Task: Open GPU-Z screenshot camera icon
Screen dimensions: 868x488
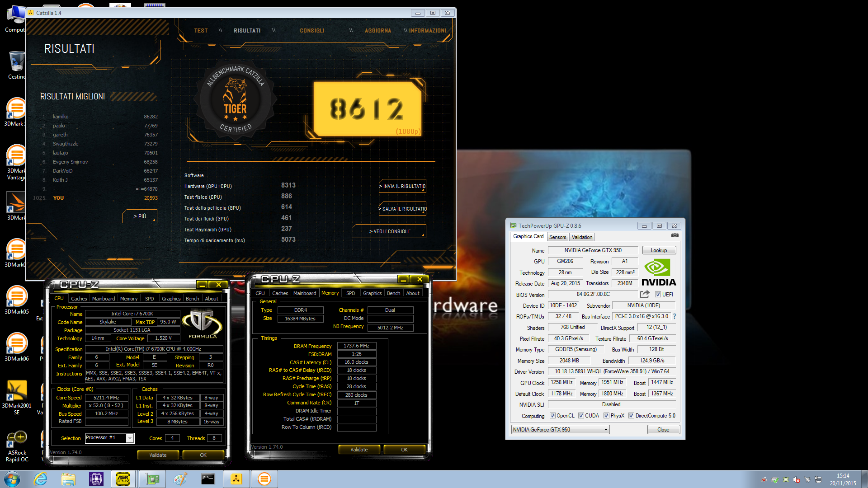Action: tap(675, 235)
